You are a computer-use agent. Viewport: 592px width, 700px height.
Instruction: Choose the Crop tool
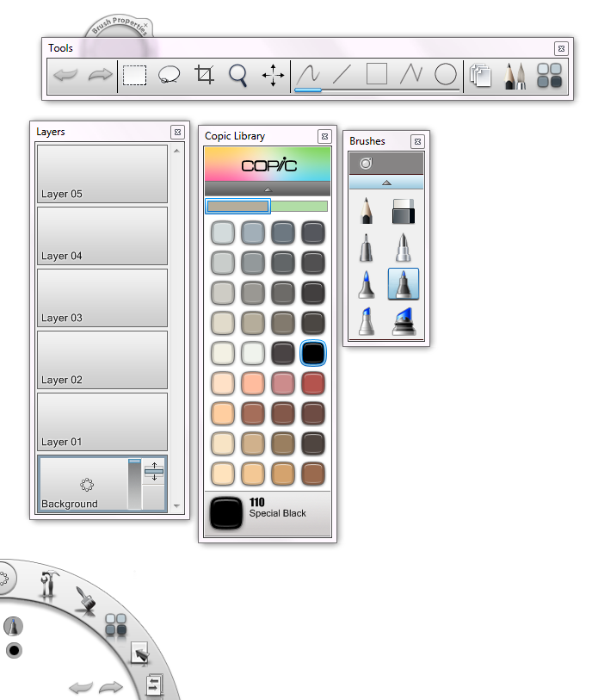(204, 75)
